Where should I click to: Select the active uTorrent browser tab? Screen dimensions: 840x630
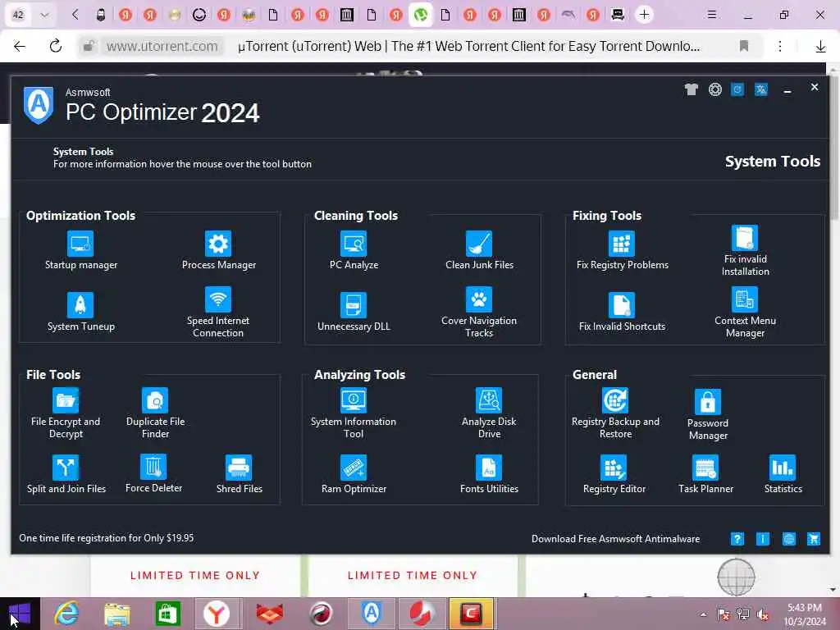pyautogui.click(x=421, y=15)
